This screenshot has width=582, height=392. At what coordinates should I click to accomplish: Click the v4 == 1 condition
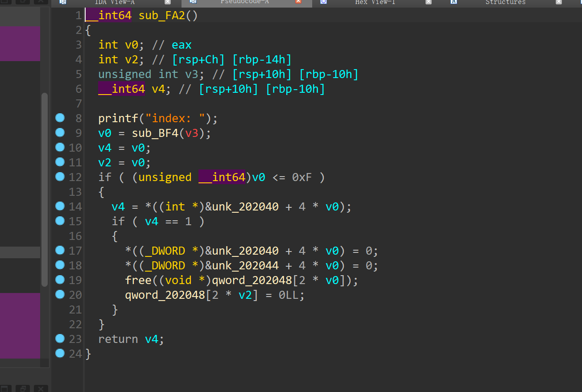168,222
